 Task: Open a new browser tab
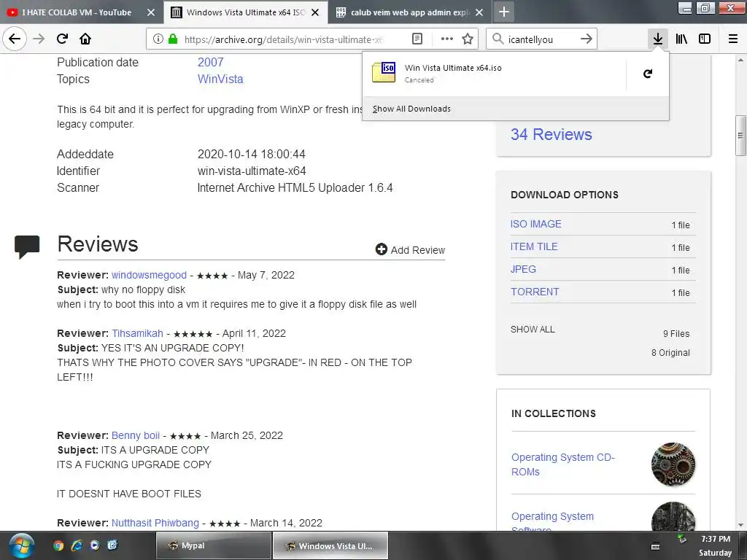504,12
